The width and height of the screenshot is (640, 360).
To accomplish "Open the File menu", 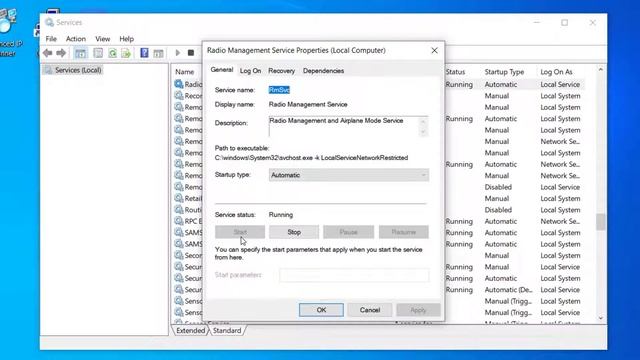I will click(x=51, y=39).
